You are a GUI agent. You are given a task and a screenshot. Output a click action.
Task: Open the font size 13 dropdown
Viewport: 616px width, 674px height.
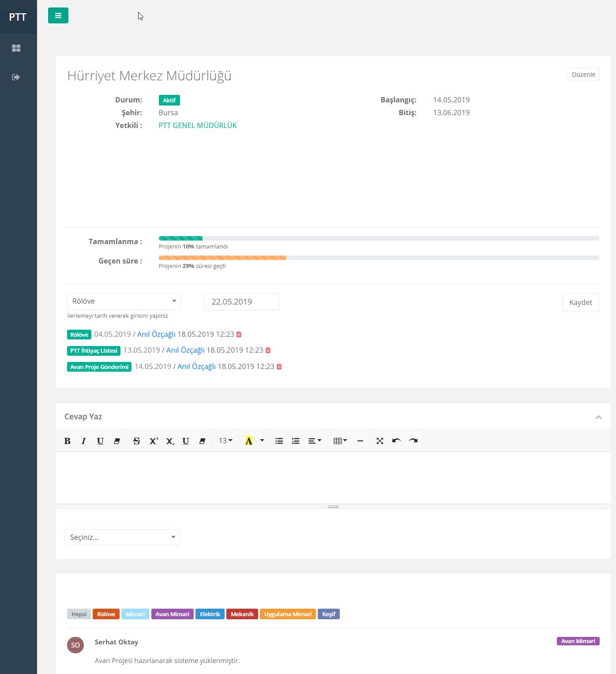(x=225, y=441)
